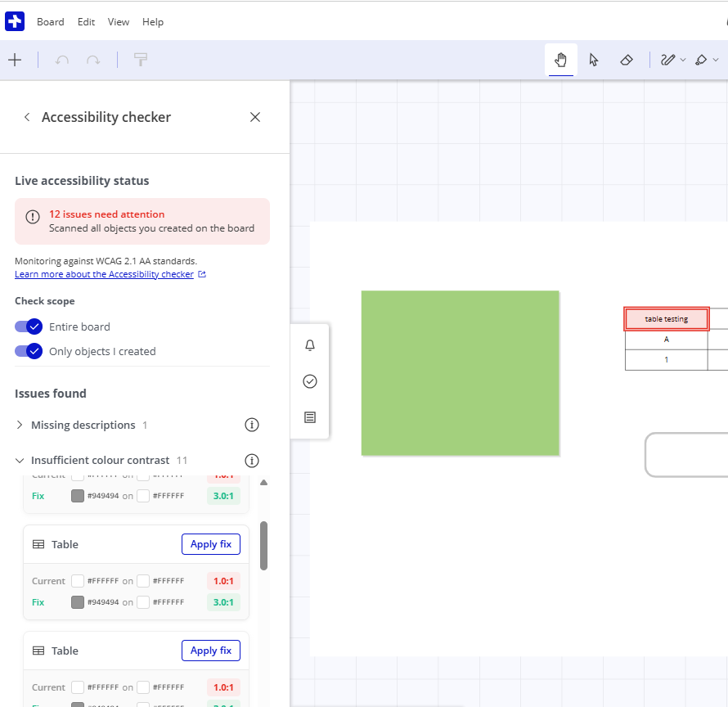Click the bell notifications icon
This screenshot has height=707, width=728.
pos(310,345)
